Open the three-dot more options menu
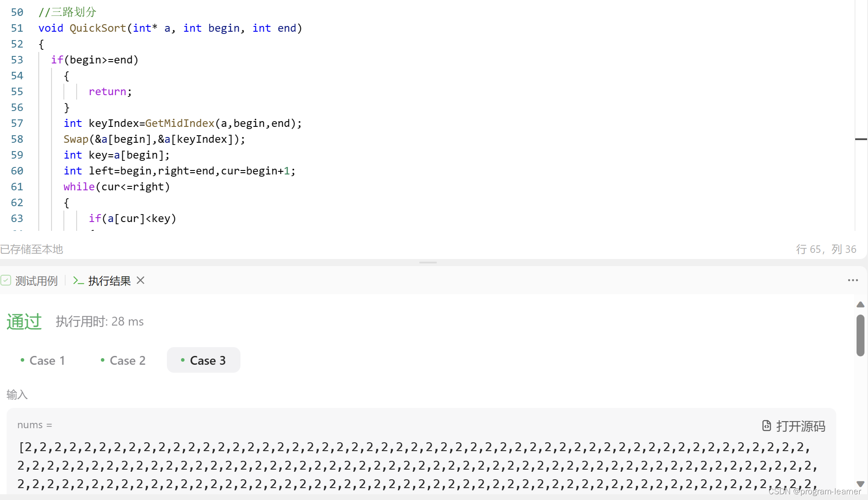The image size is (868, 500). click(853, 280)
